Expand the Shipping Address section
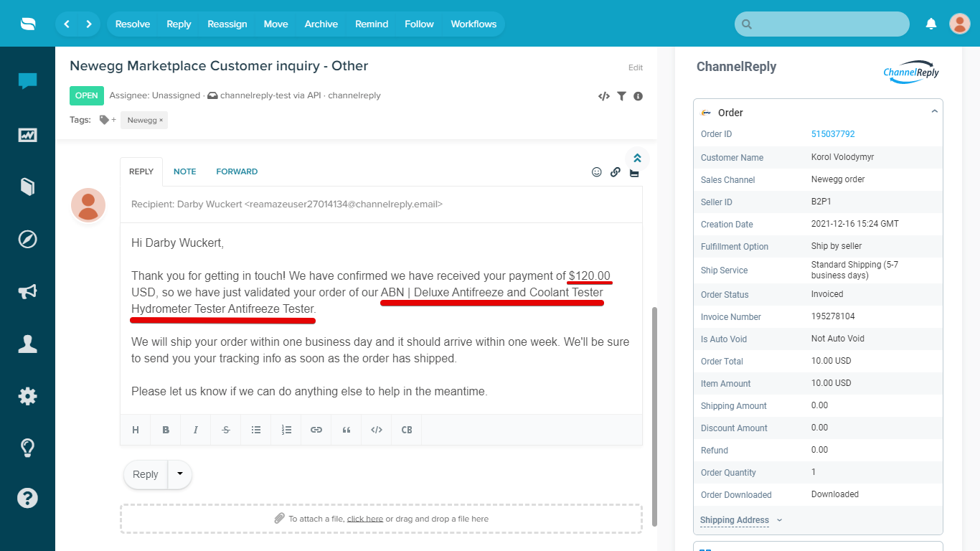 [741, 520]
